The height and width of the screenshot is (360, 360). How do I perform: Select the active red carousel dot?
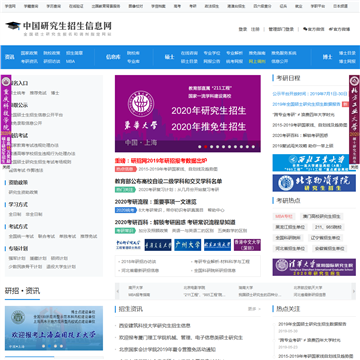pos(206,147)
